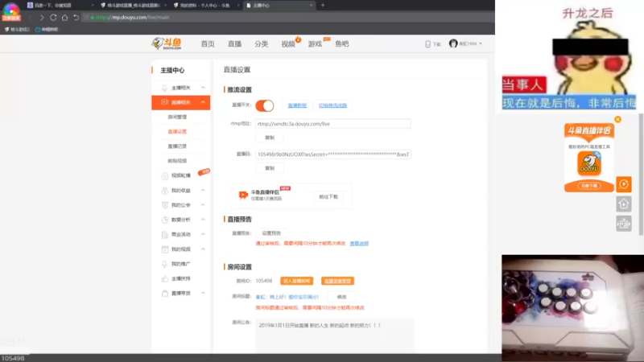The height and width of the screenshot is (362, 644).
Task: Expand the 我的收益 chevron
Action: pyautogui.click(x=203, y=191)
